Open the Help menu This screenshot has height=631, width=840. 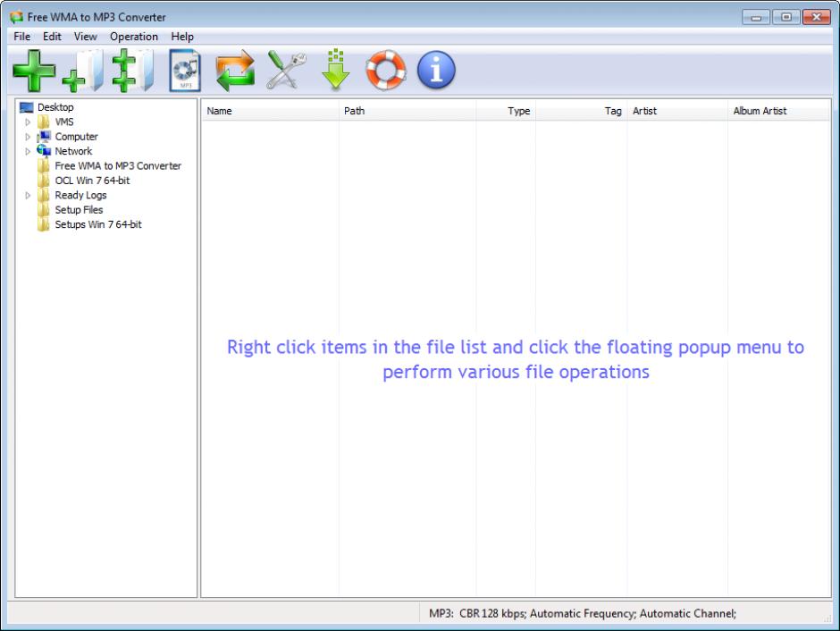[x=182, y=37]
